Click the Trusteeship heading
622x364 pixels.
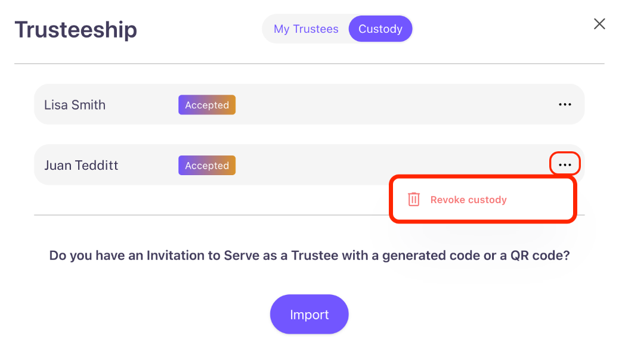[76, 30]
